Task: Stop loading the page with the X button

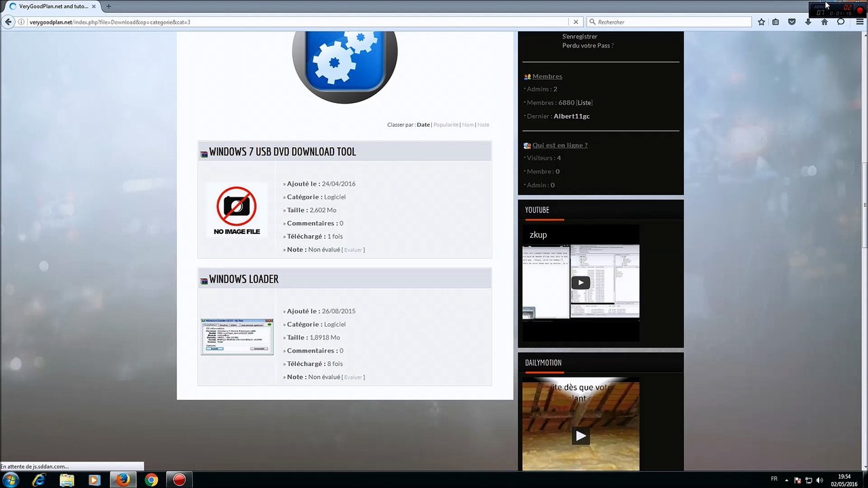Action: click(576, 22)
